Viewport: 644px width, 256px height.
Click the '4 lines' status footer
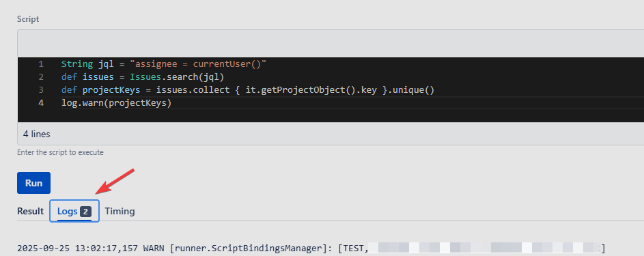click(37, 134)
